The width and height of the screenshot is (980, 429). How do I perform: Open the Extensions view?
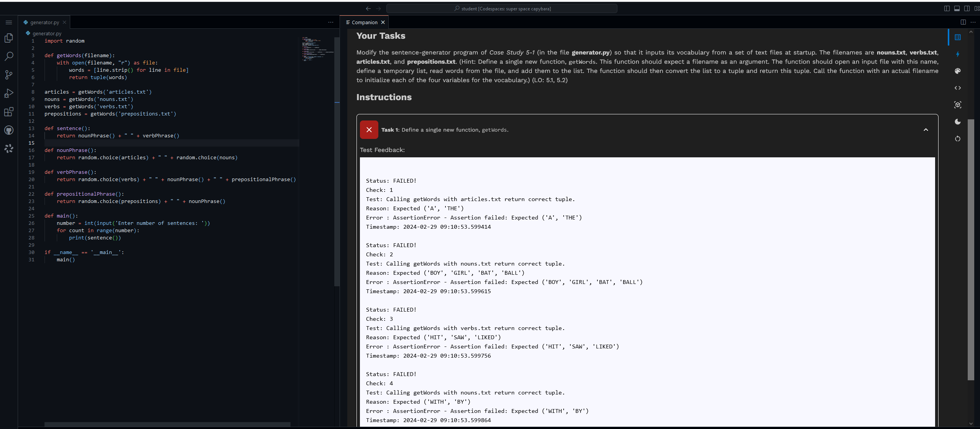tap(9, 112)
